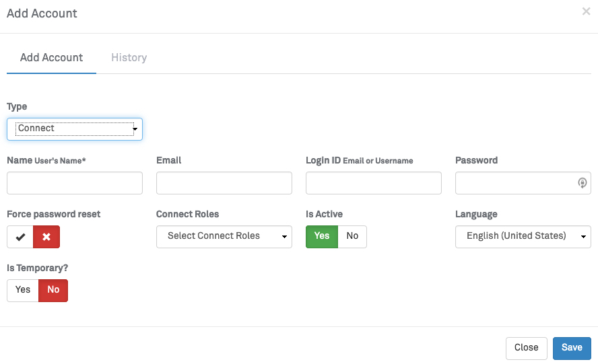The width and height of the screenshot is (598, 364).
Task: Close the Add Account dialog with X icon
Action: tap(586, 11)
